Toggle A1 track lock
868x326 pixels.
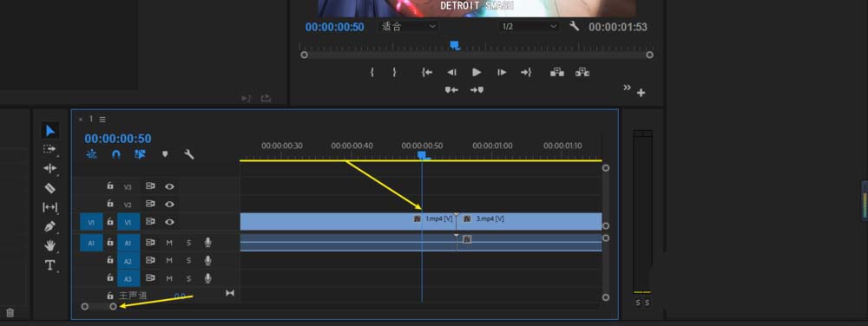[110, 243]
